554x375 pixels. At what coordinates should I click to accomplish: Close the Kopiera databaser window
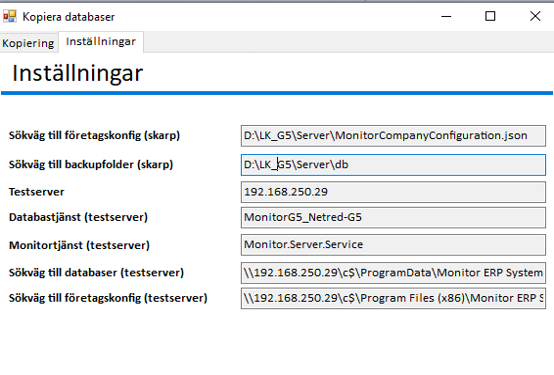[x=535, y=16]
